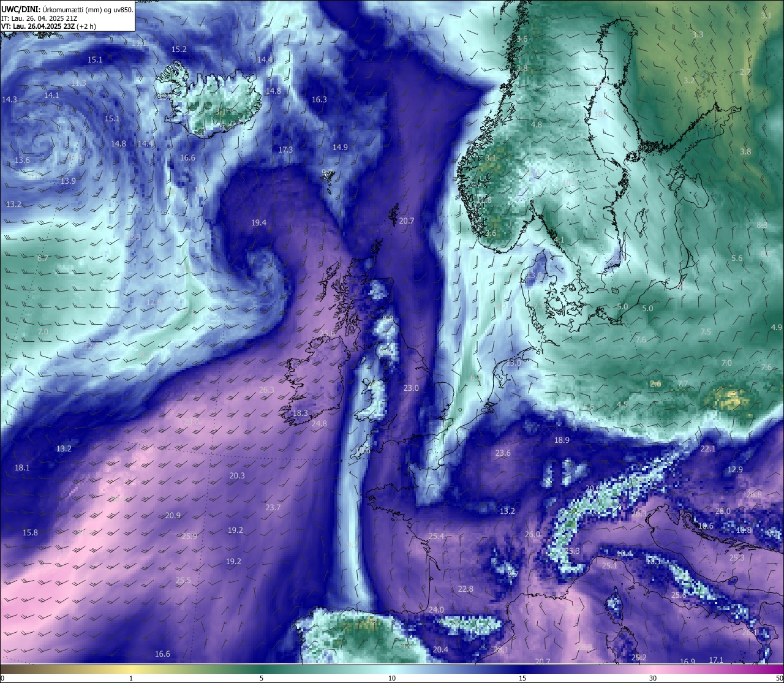
Task: Click the 50 tick on the color scale
Action: [779, 678]
